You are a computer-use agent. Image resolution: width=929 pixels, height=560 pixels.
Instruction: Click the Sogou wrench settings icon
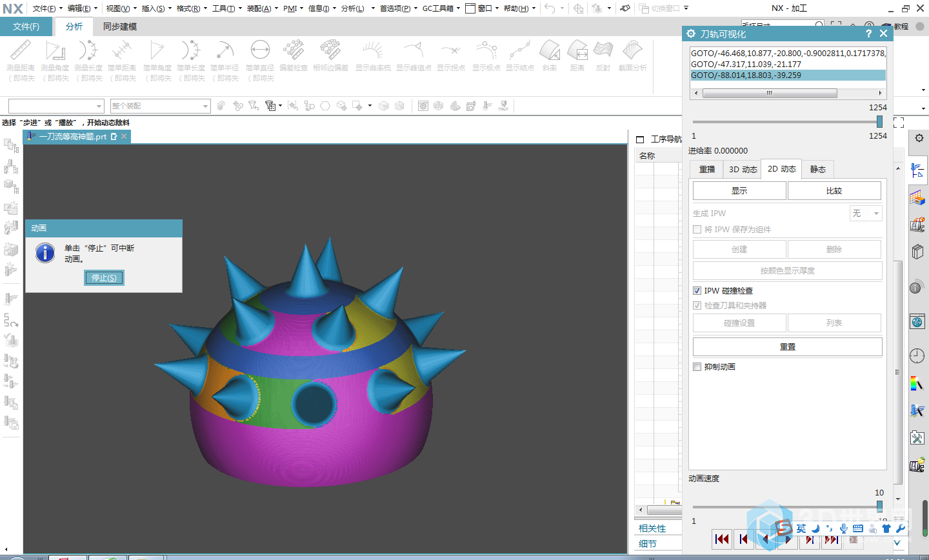click(901, 528)
